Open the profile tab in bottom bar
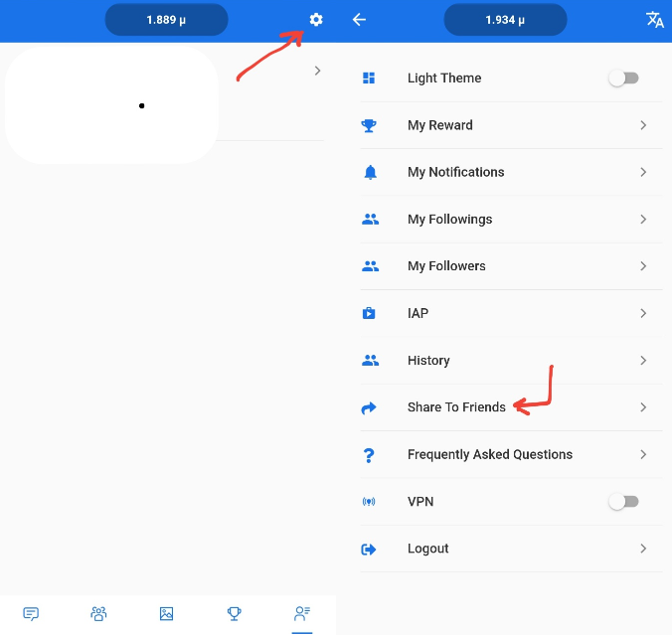This screenshot has height=636, width=672. pyautogui.click(x=302, y=614)
